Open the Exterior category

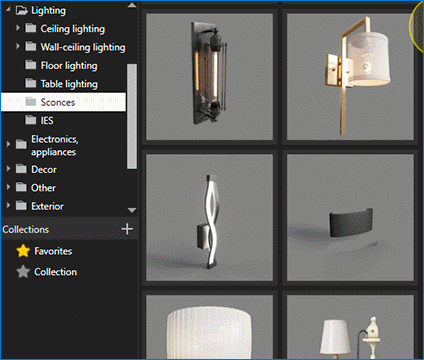(x=47, y=206)
